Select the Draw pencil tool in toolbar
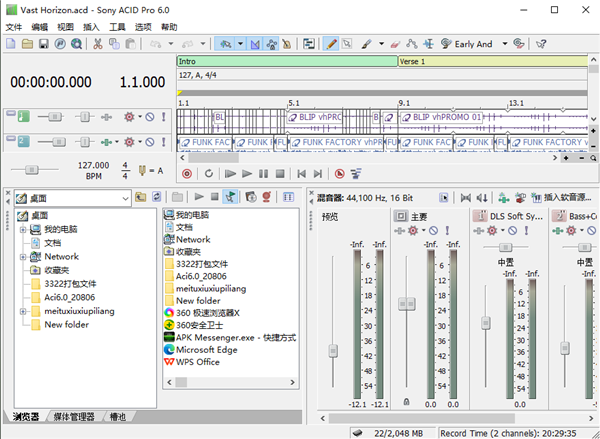Image resolution: width=600 pixels, height=439 pixels. tap(331, 44)
